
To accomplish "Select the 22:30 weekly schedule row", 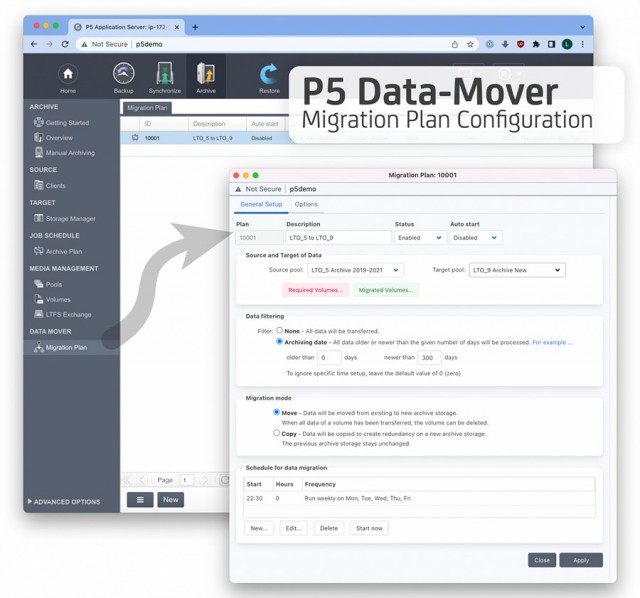I will [419, 498].
